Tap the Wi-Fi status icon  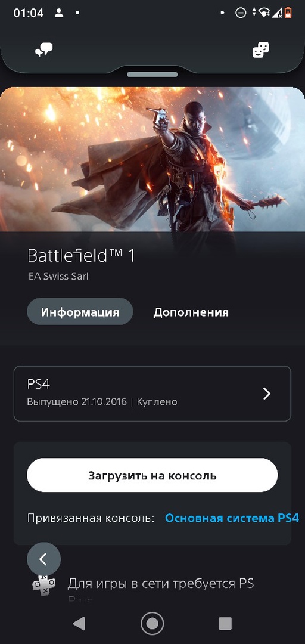pyautogui.click(x=265, y=13)
